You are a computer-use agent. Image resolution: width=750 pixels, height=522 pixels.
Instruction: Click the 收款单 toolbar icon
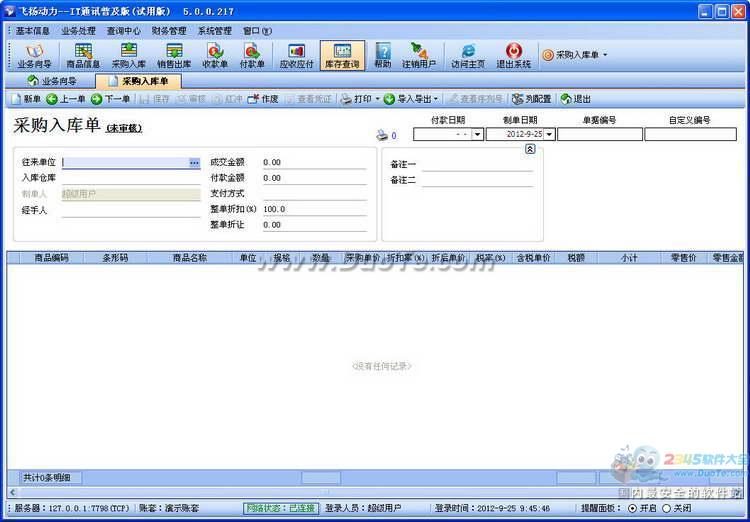(215, 55)
